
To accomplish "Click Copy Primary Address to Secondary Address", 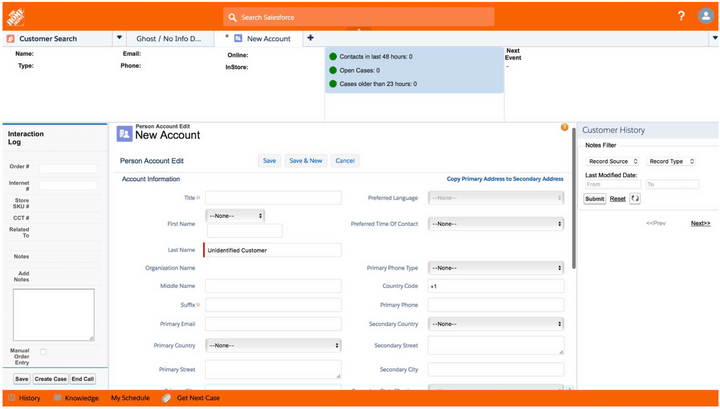I will pos(504,179).
